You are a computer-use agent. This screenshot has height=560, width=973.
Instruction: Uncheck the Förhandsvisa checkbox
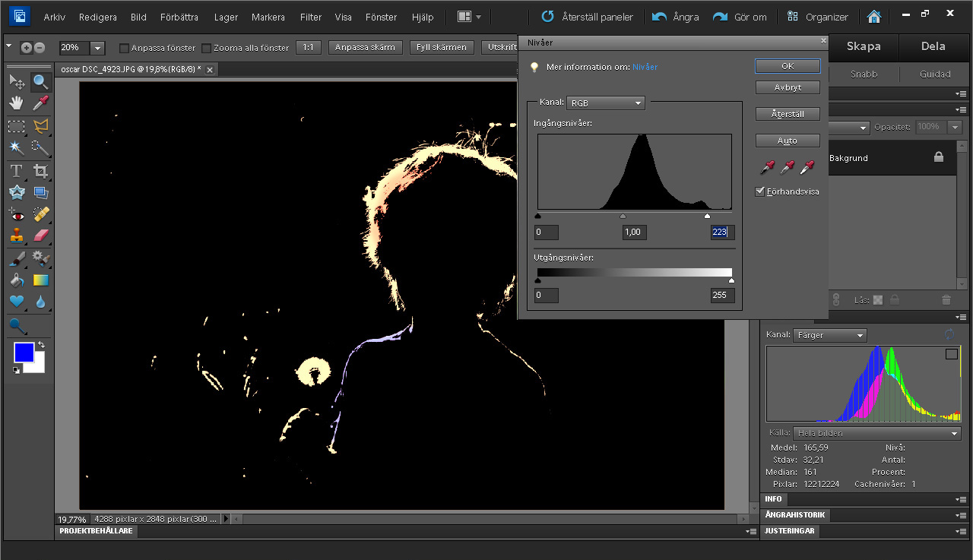pyautogui.click(x=760, y=191)
